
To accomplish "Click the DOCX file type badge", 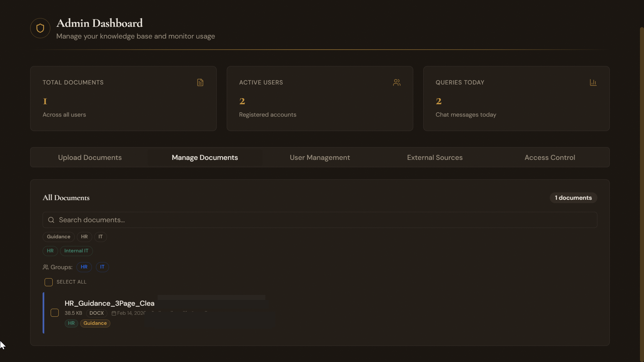I will pyautogui.click(x=96, y=313).
